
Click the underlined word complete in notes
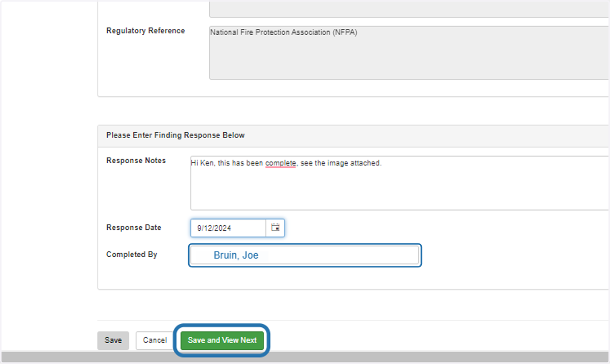point(281,164)
